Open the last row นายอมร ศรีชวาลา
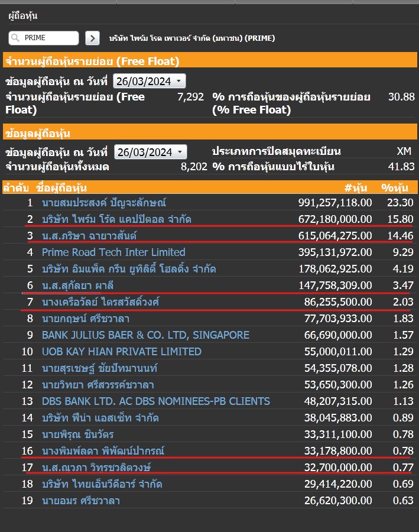 click(81, 501)
